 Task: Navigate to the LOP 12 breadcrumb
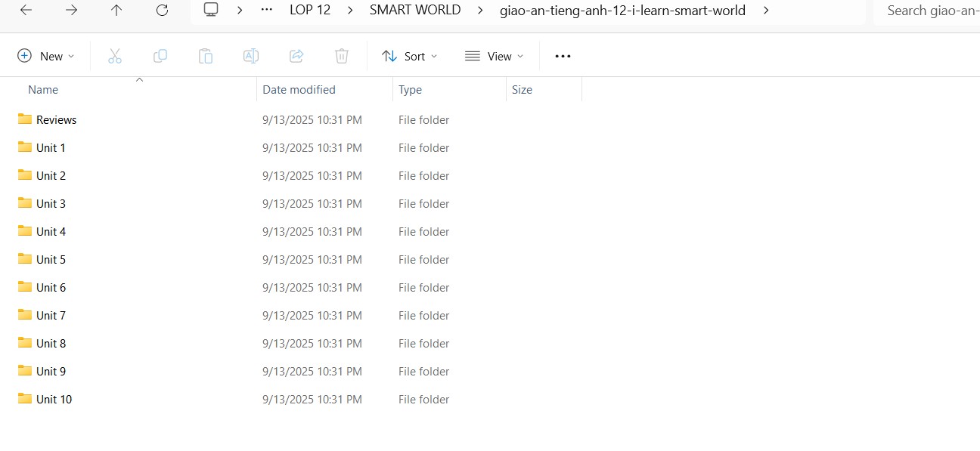(310, 10)
